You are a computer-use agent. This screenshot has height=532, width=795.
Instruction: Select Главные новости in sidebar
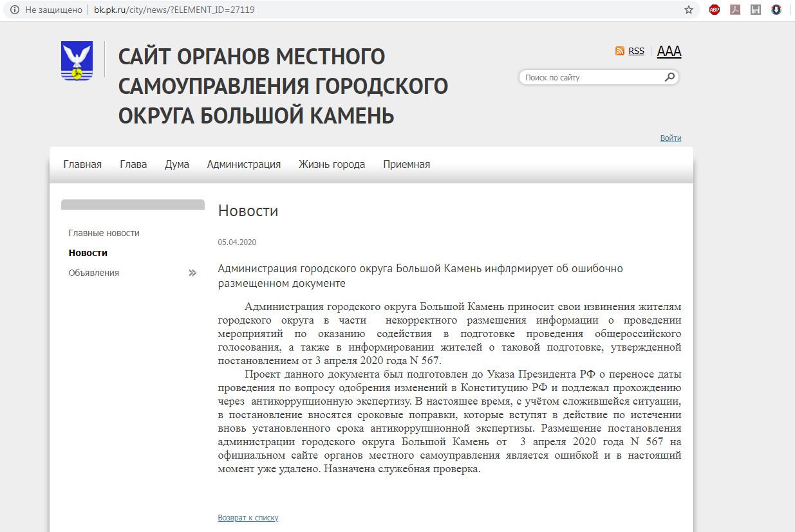pyautogui.click(x=104, y=233)
